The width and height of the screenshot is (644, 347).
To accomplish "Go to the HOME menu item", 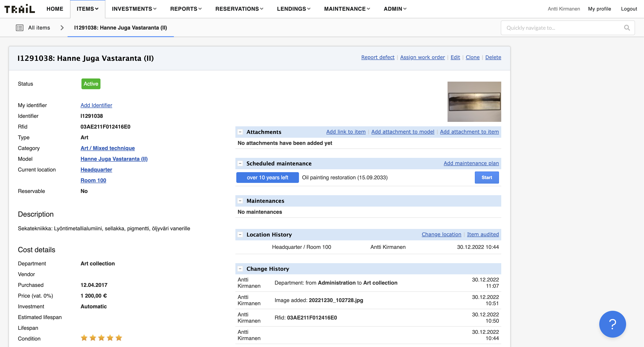I will [x=55, y=9].
